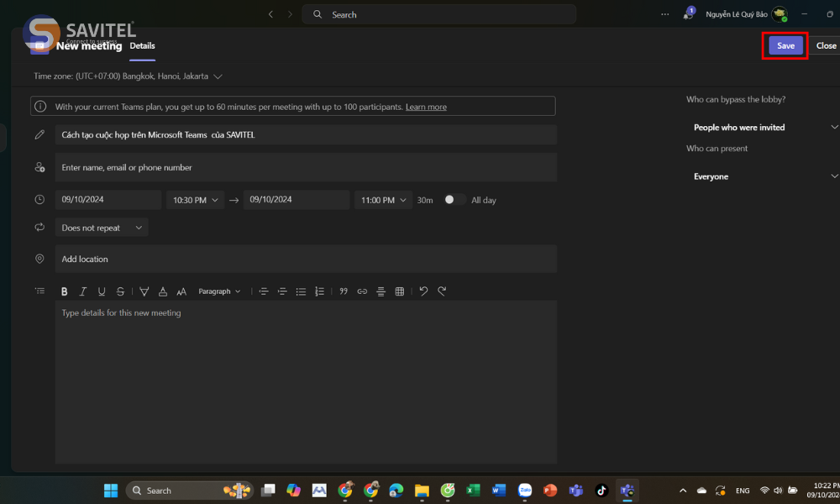Open the font size tool
840x504 pixels.
pos(181,291)
